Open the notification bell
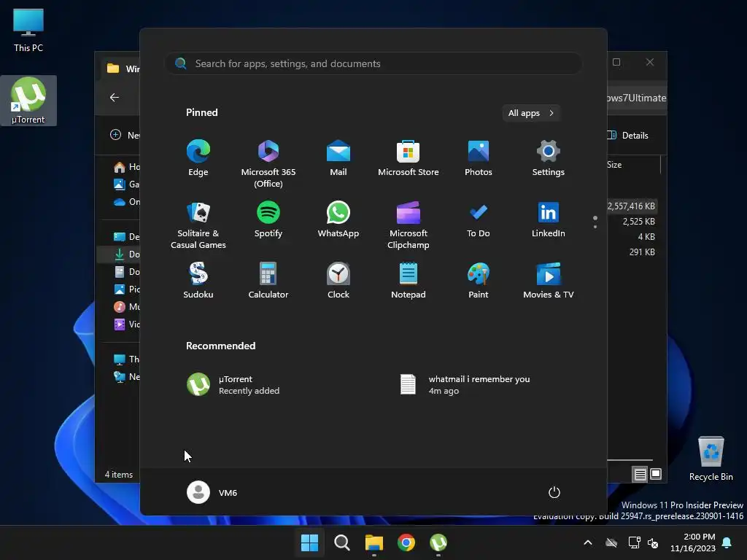Viewport: 747px width, 560px height. [727, 542]
